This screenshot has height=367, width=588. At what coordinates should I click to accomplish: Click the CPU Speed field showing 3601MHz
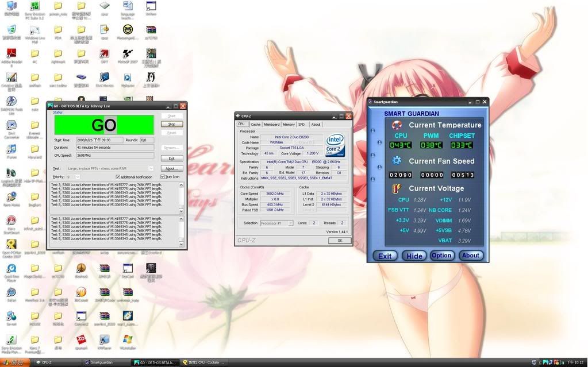tap(115, 155)
